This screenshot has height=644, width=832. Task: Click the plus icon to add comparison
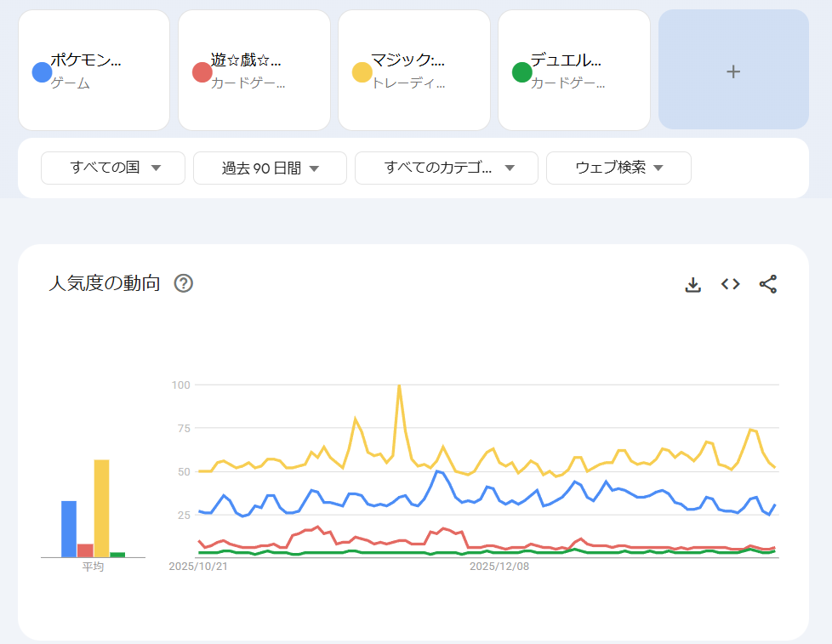pos(732,71)
